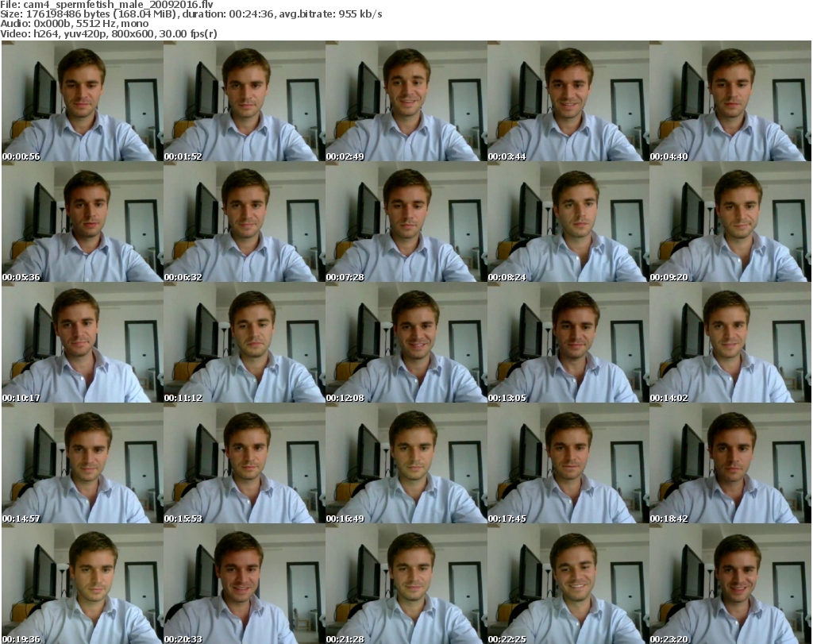
Task: Select the thumbnail frame at 00:02:49
Action: [406, 101]
